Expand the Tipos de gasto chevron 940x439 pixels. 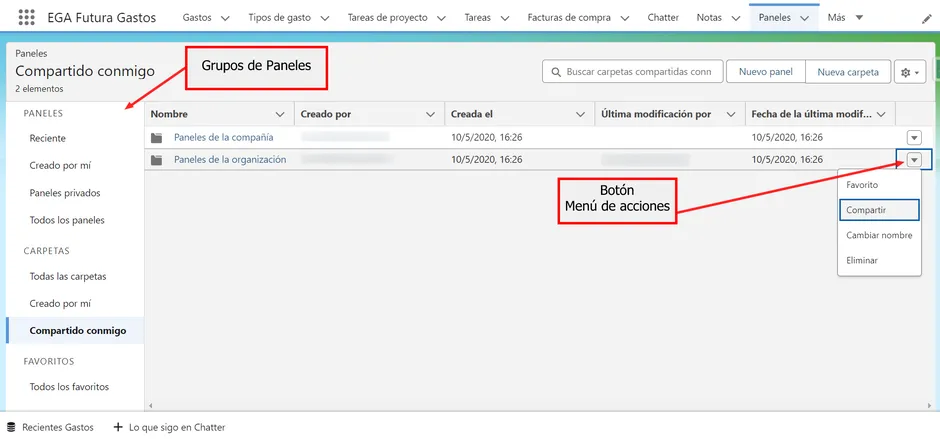point(325,18)
